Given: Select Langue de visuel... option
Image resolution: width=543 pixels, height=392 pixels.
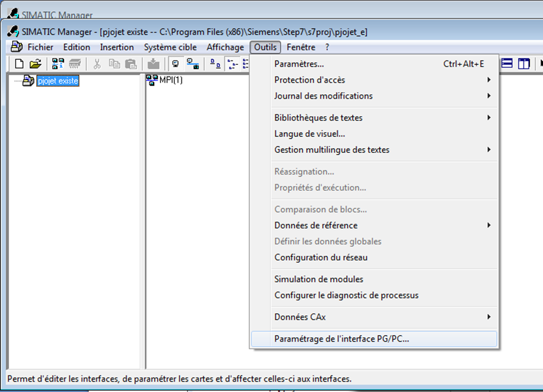Looking at the screenshot, I should pyautogui.click(x=309, y=134).
